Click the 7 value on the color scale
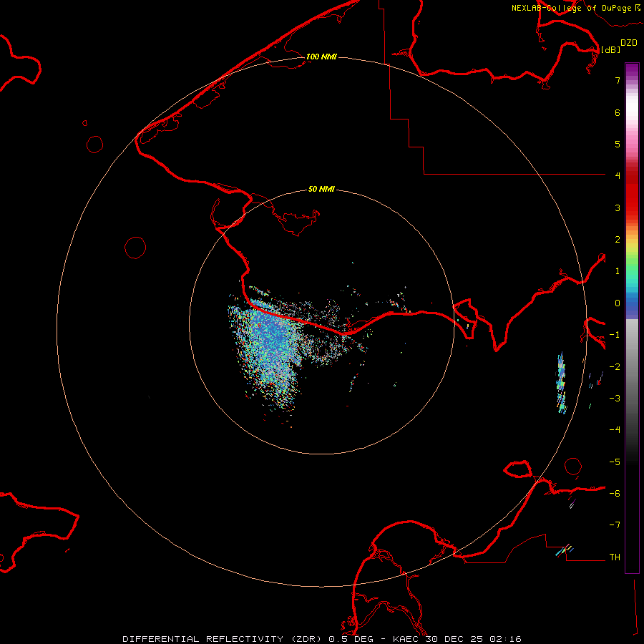 pyautogui.click(x=618, y=80)
